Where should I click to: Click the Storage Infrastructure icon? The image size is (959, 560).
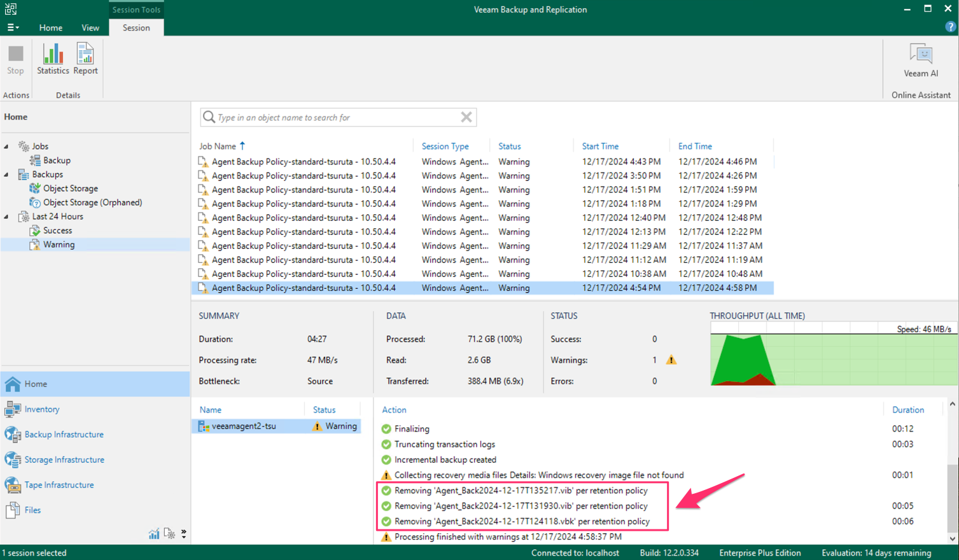click(13, 459)
